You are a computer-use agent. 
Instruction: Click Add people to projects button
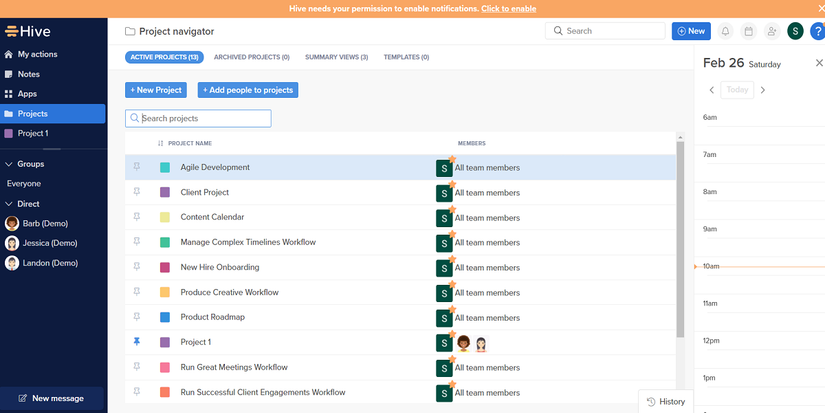tap(248, 90)
